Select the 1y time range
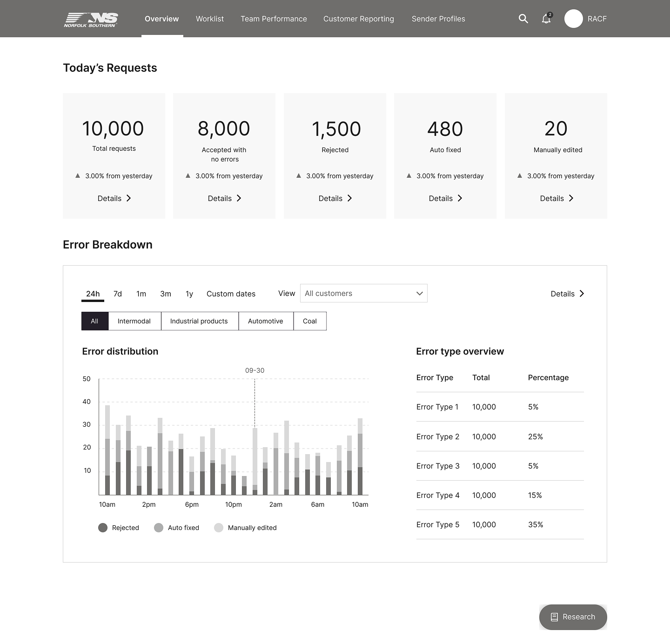Viewport: 670px width, 644px height. point(189,294)
